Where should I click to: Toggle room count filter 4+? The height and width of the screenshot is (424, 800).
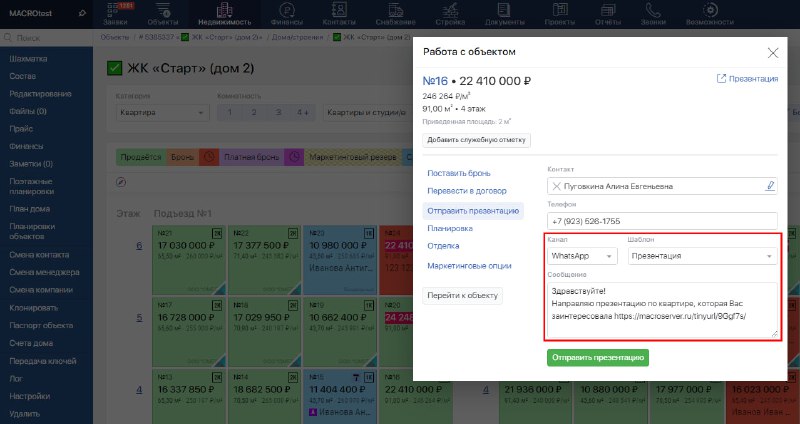tap(303, 112)
